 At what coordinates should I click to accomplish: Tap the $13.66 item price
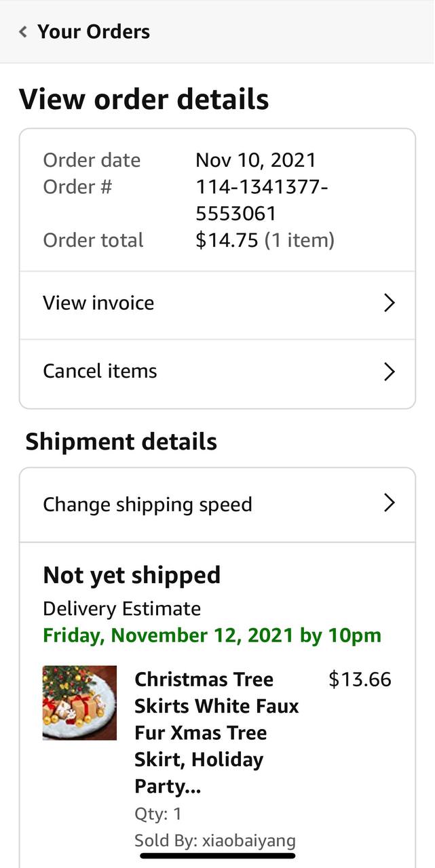click(360, 679)
